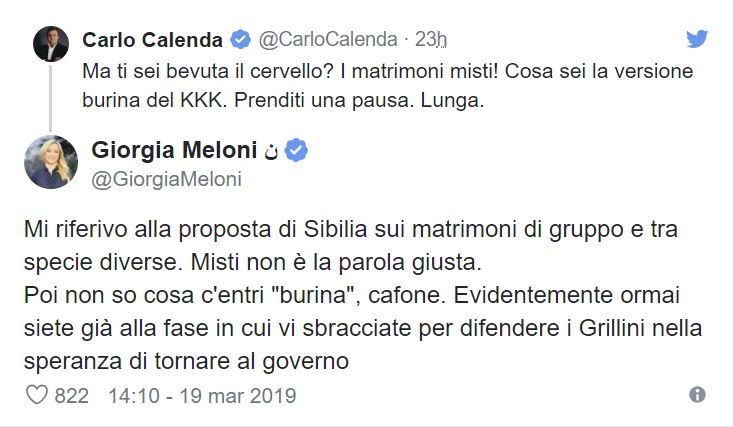Open Giorgia Meloni's profile picture
Viewport: 733px width, 427px height.
[50, 161]
